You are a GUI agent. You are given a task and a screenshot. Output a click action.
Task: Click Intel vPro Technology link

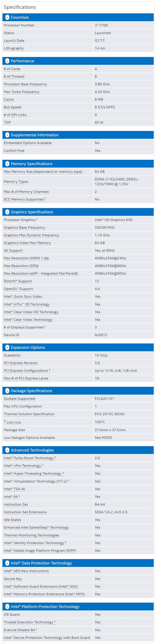point(22,466)
